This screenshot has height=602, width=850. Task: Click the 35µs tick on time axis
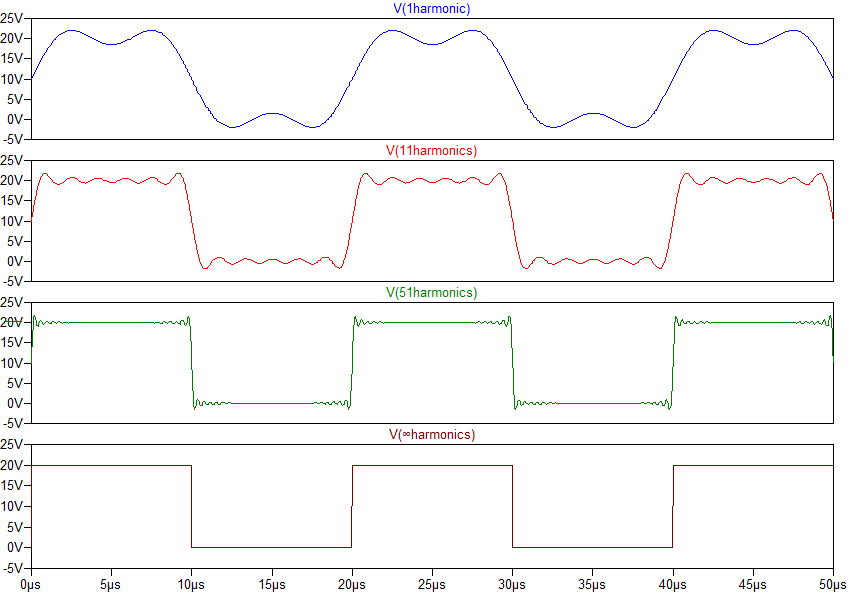click(x=592, y=581)
